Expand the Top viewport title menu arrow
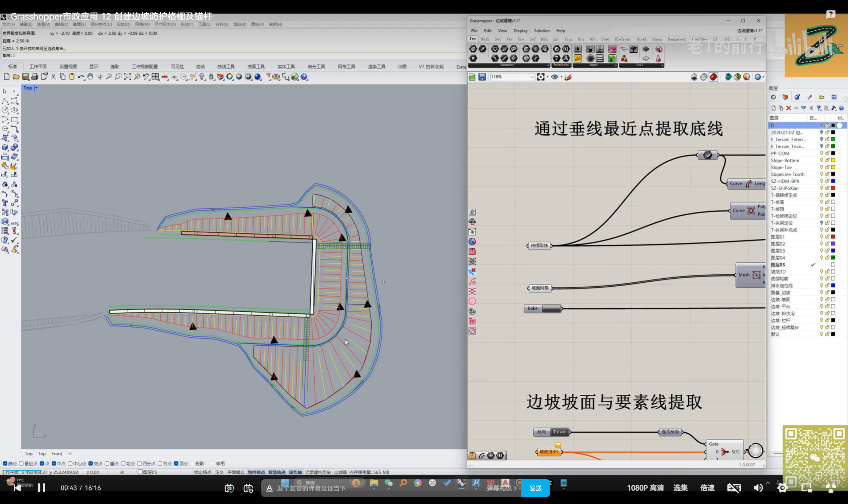 point(36,88)
